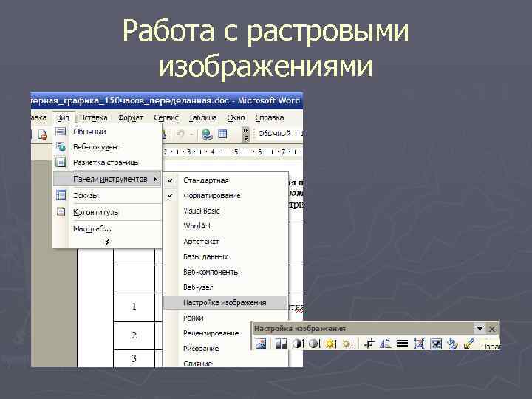The image size is (532, 399).
Task: Rotate the image left 90 degrees
Action: point(386,344)
